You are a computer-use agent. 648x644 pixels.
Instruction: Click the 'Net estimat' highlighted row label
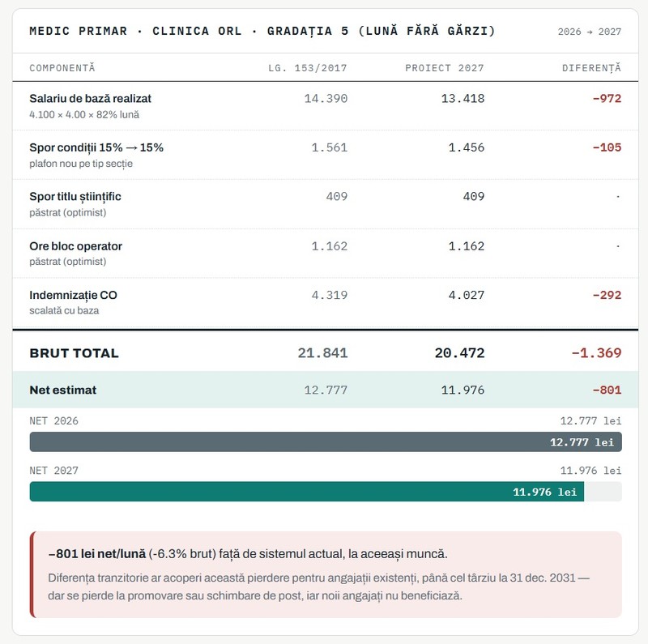(x=63, y=390)
